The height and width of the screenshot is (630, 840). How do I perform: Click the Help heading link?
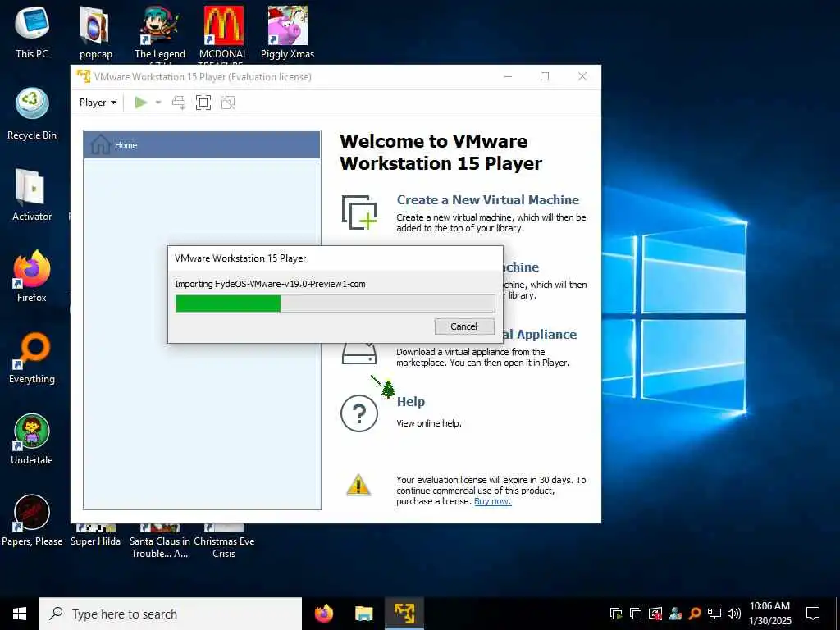pos(411,402)
